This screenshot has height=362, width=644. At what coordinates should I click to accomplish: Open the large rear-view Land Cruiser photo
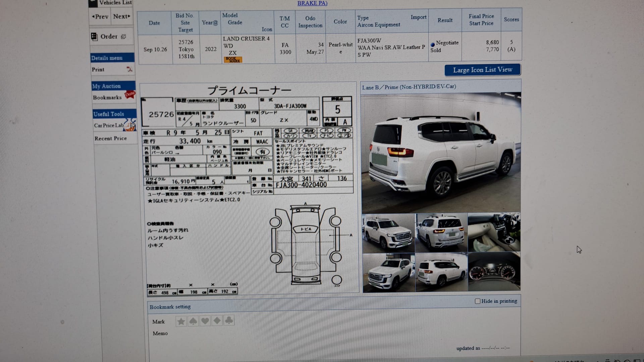[x=441, y=153]
